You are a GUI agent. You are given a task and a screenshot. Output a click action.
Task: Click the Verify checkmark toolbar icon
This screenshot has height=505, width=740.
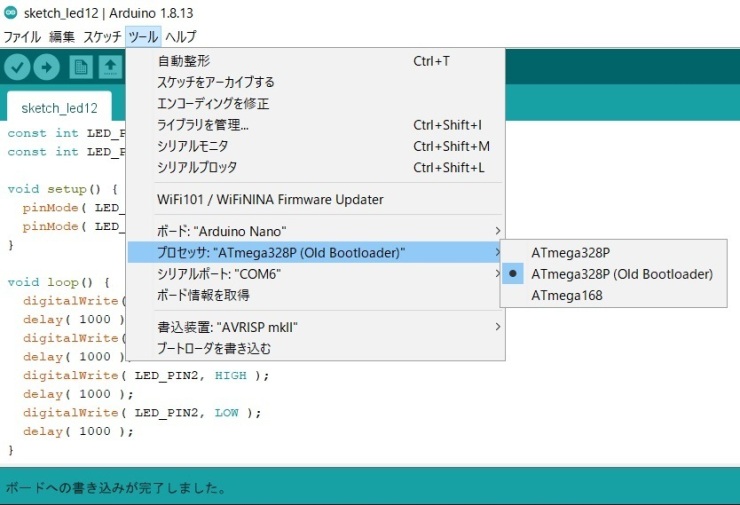tap(17, 67)
